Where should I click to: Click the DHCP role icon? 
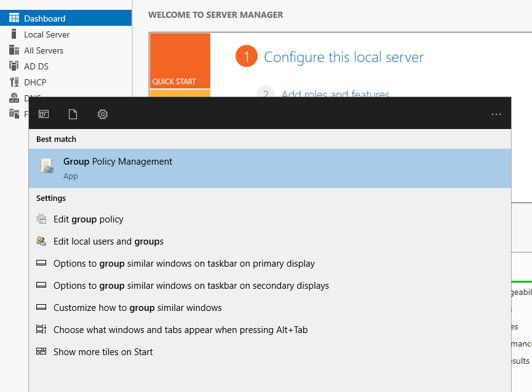tap(14, 82)
